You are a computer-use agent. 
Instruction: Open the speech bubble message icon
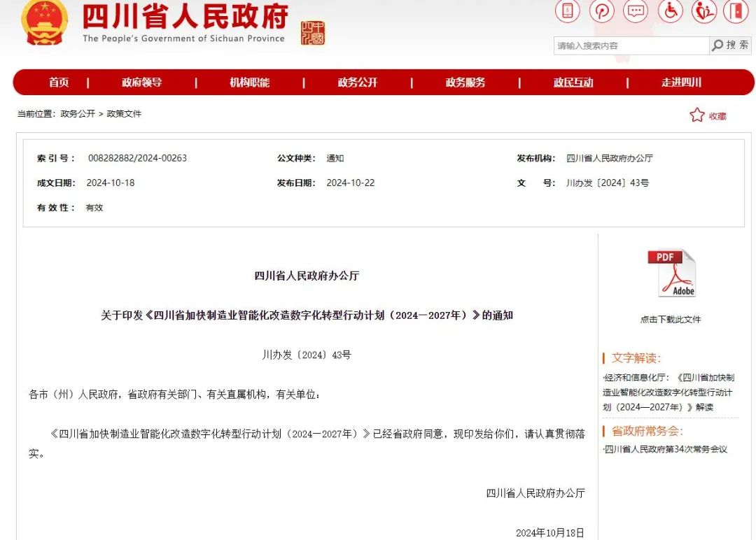(636, 10)
